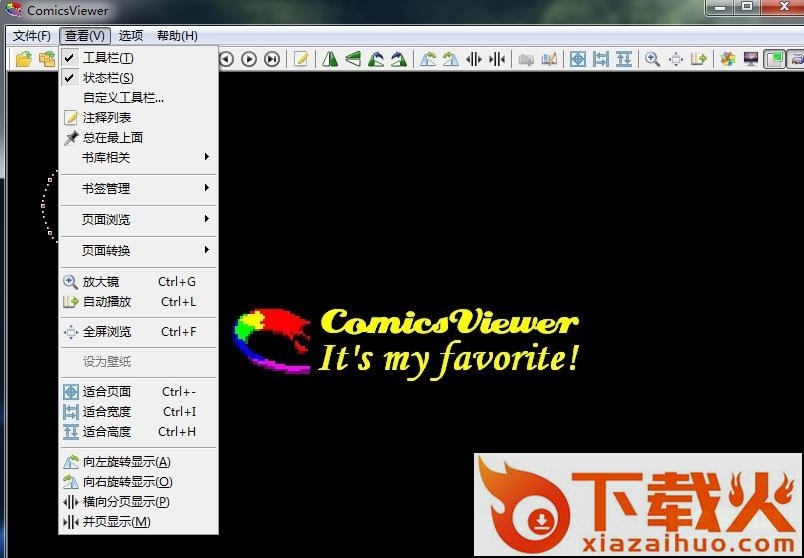Viewport: 804px width, 558px height.
Task: Select 放大镜 Ctrl+G menu entry
Action: 138,282
